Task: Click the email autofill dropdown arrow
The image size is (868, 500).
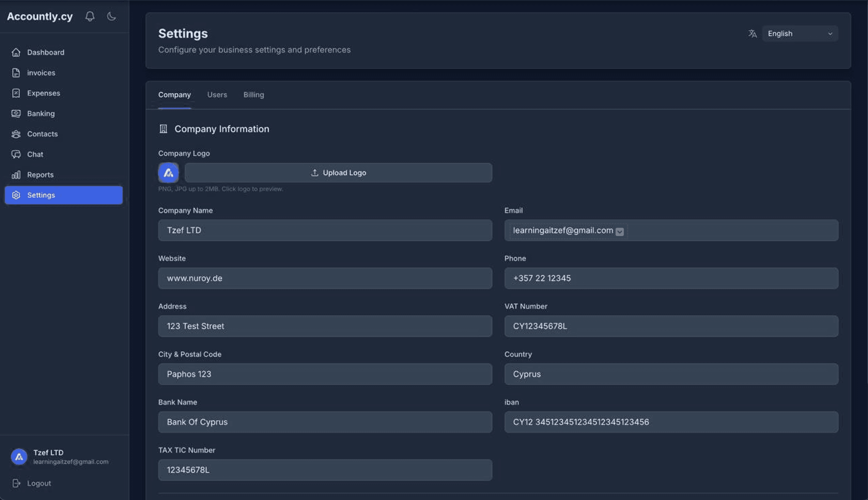Action: pos(619,232)
